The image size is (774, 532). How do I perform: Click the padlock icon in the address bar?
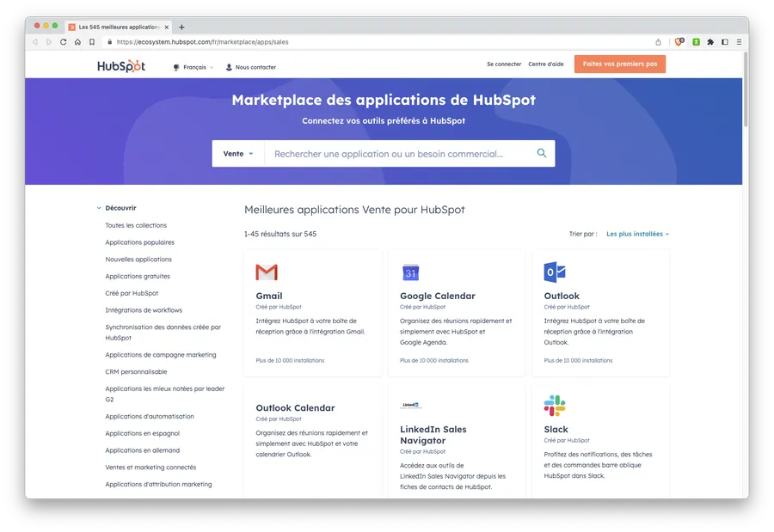[109, 42]
